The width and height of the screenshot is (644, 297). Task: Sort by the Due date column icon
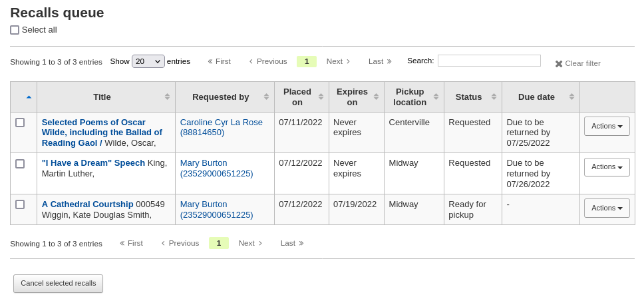(571, 97)
